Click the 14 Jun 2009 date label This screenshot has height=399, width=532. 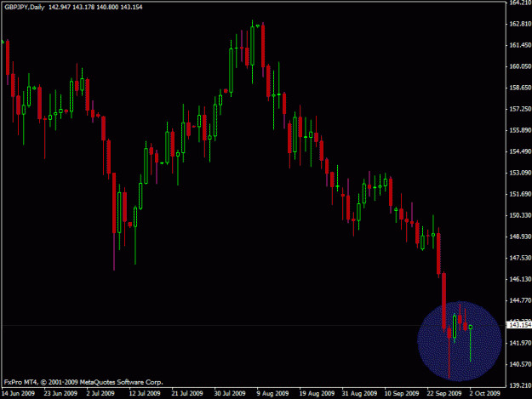click(x=19, y=393)
